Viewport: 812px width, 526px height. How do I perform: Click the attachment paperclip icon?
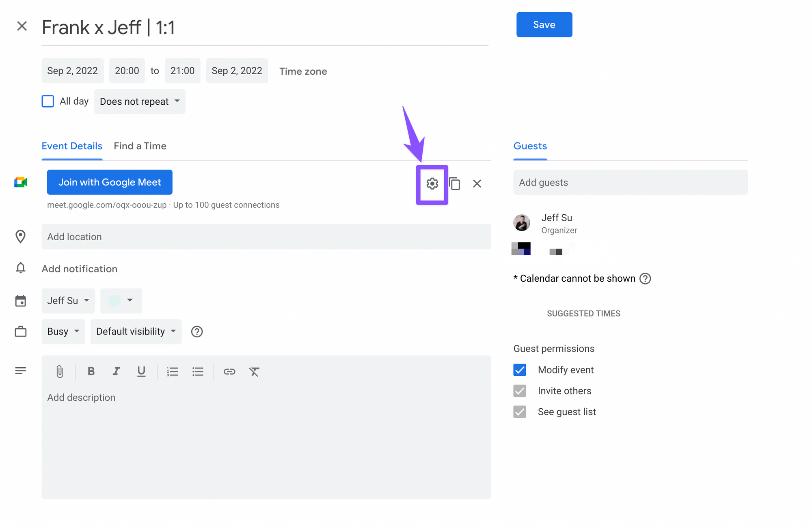click(60, 371)
